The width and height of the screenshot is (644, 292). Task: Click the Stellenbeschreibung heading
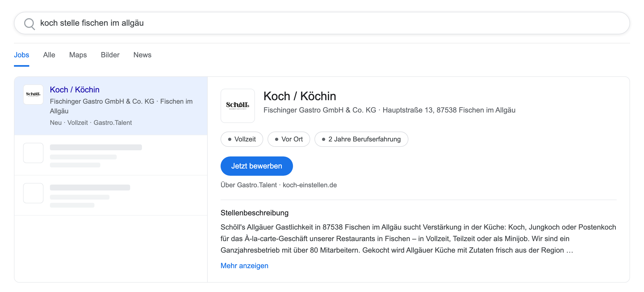[254, 213]
